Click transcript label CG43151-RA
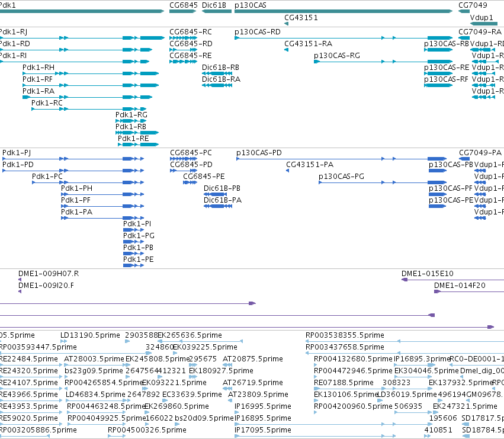Screen dimensions: 504x439 308,44
